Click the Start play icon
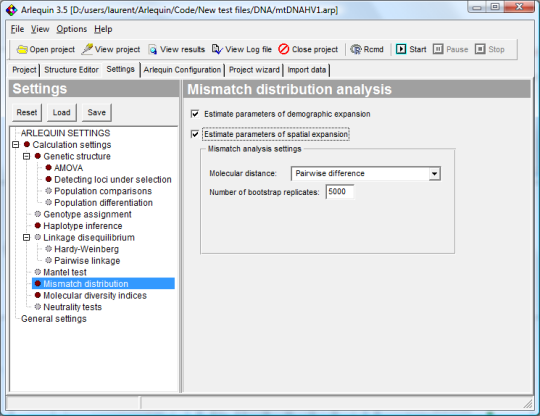 pos(401,49)
